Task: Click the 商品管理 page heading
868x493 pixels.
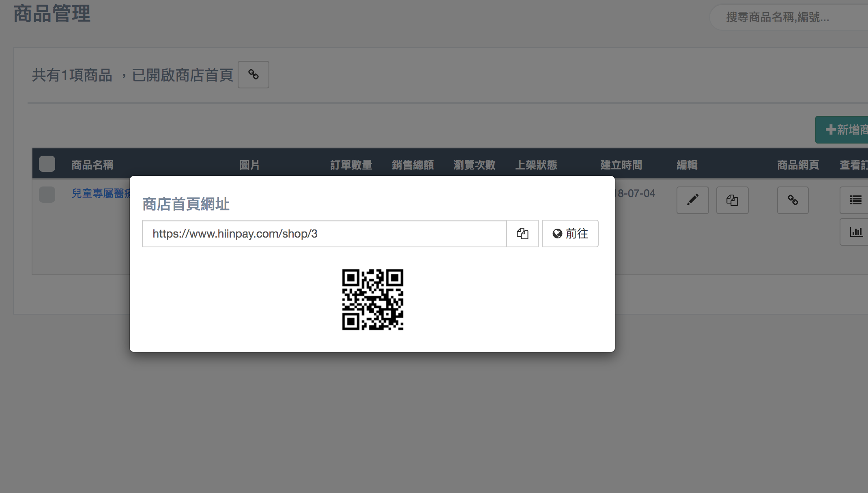Action: pyautogui.click(x=52, y=14)
